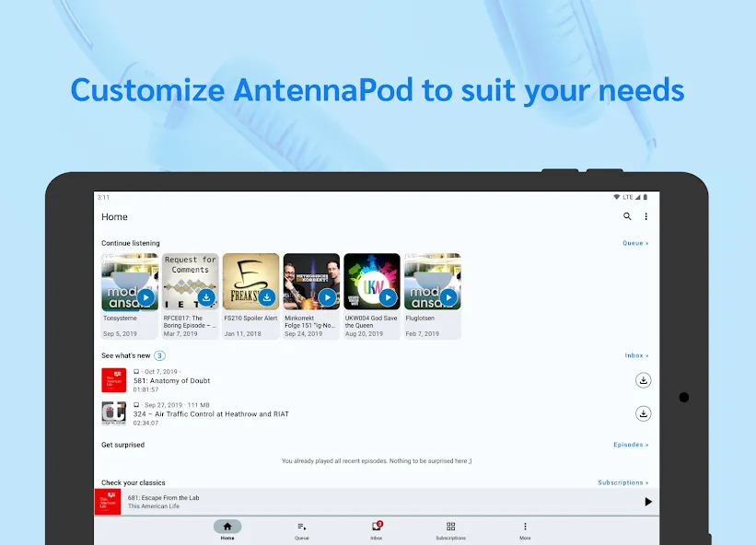The width and height of the screenshot is (756, 545).
Task: Click the Check your classics heading
Action: point(134,482)
